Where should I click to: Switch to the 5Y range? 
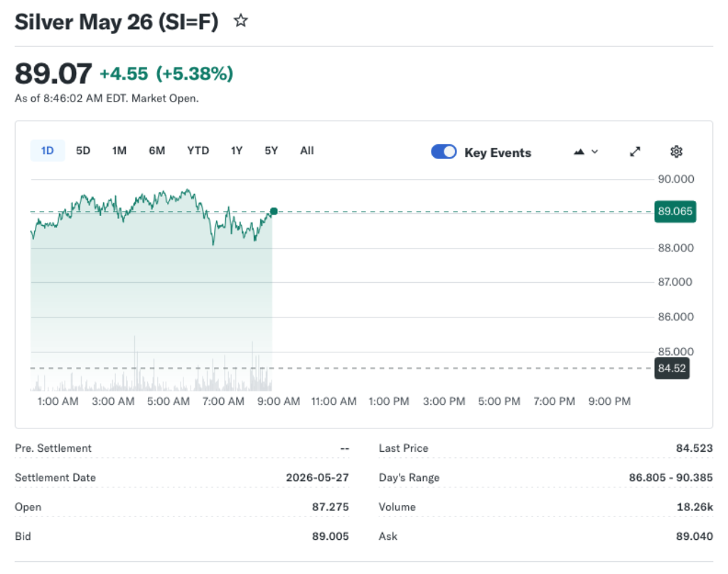pos(270,151)
